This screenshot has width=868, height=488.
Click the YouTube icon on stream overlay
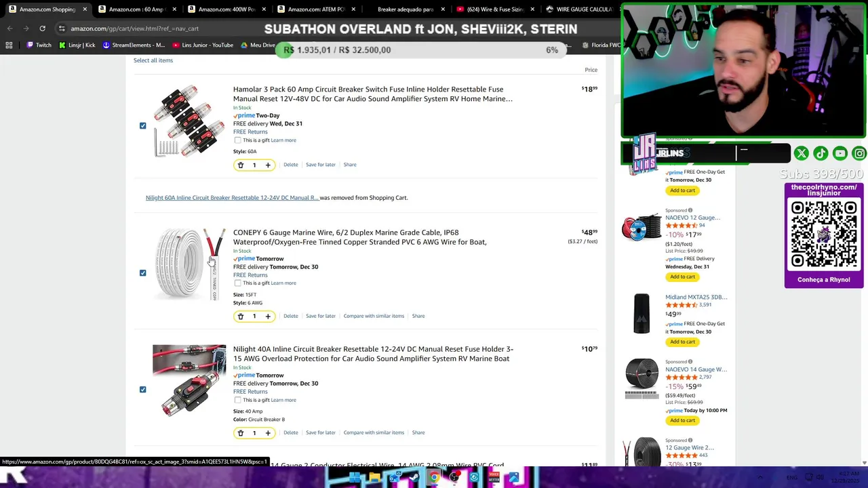(840, 154)
